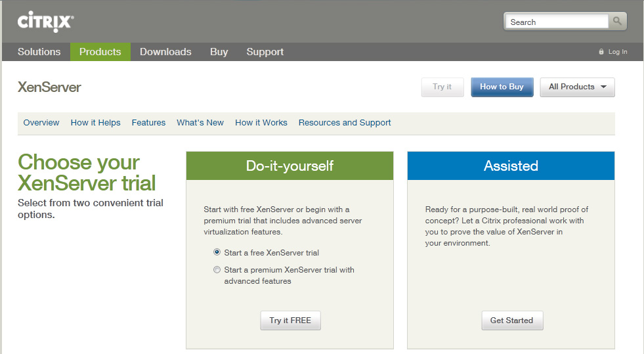Open Resources and Support tab
The height and width of the screenshot is (354, 644).
[345, 122]
